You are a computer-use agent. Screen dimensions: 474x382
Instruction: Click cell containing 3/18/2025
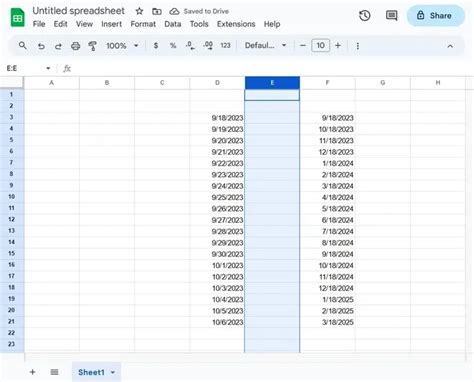pyautogui.click(x=328, y=322)
